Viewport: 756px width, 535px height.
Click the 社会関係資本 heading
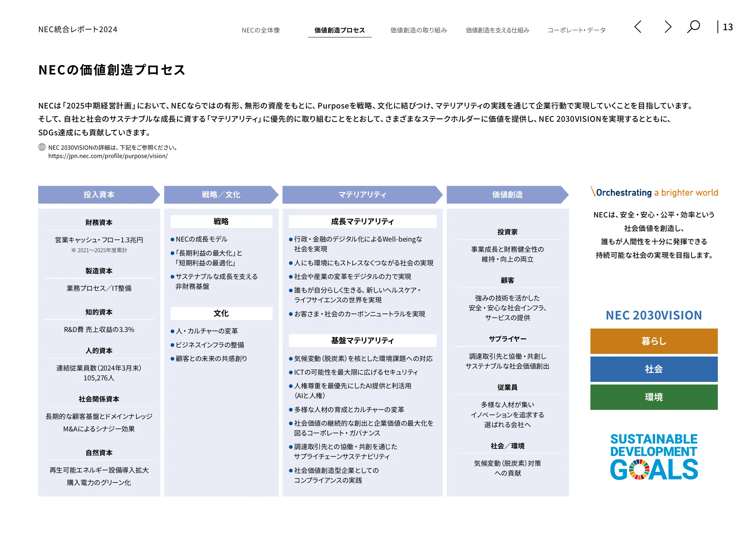click(x=99, y=399)
